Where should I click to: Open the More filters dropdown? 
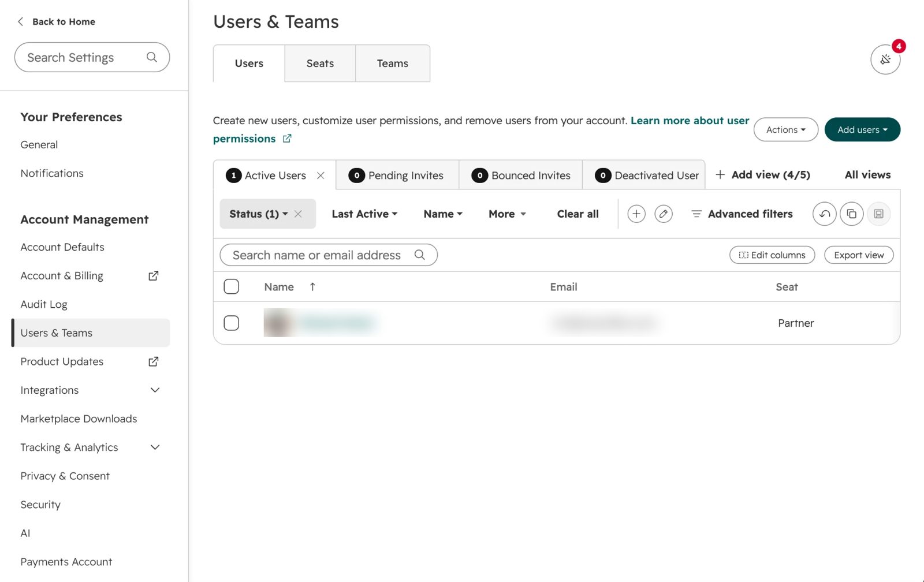coord(507,214)
